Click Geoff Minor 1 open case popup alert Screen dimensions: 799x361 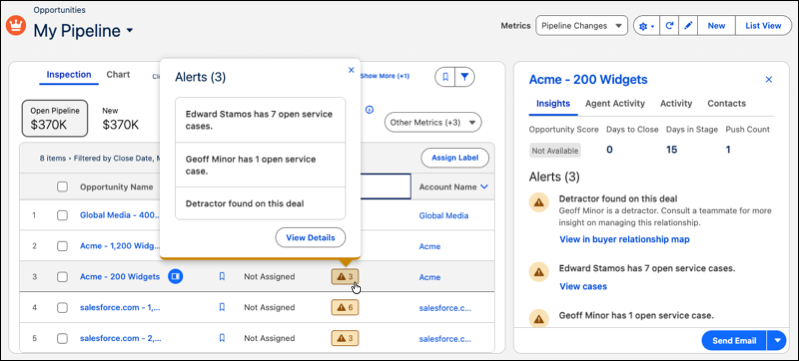260,165
